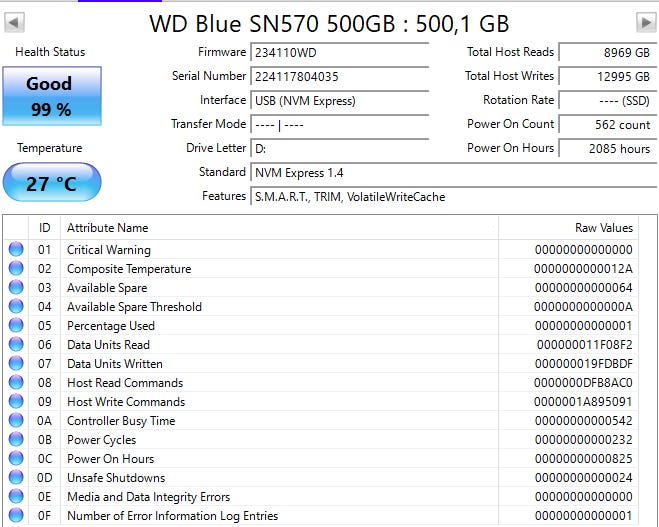Click status icon for Data Units Read row
Screen dimensions: 659x527
[16, 344]
